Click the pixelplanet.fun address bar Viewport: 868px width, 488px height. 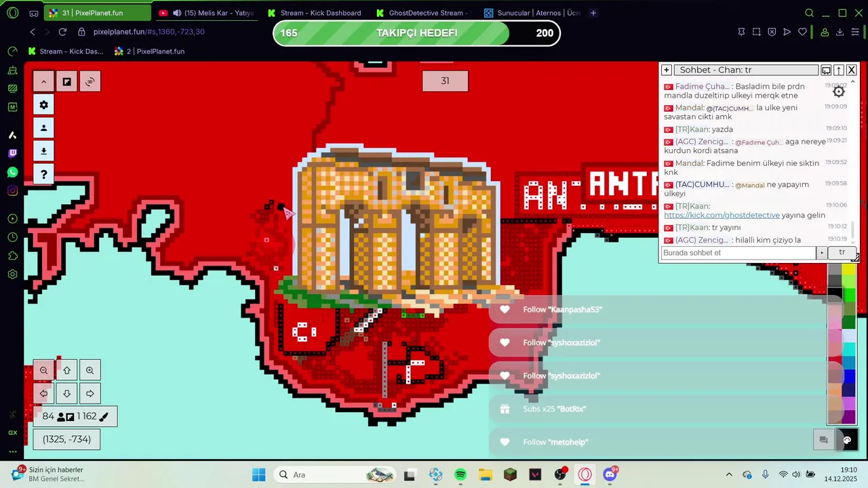tap(149, 32)
